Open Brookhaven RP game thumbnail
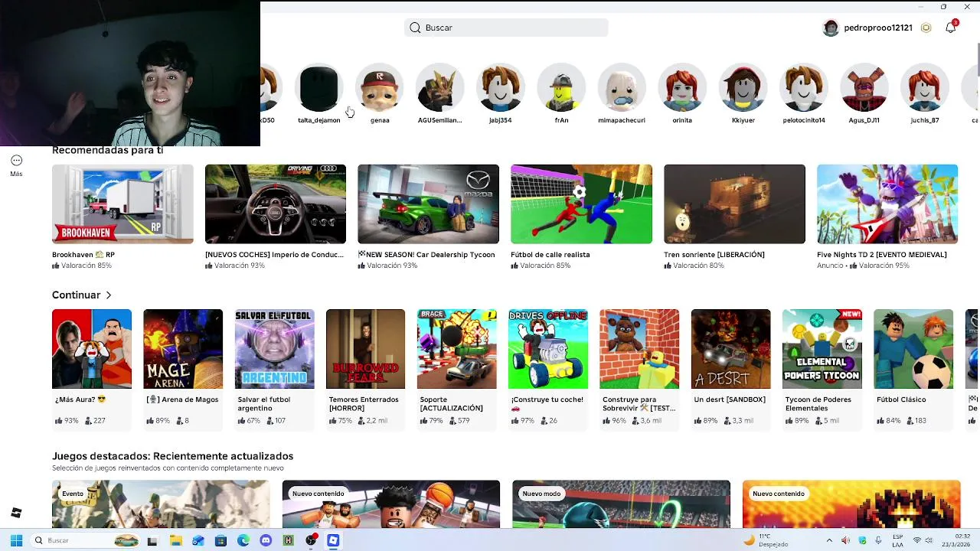The width and height of the screenshot is (980, 551). (x=122, y=204)
